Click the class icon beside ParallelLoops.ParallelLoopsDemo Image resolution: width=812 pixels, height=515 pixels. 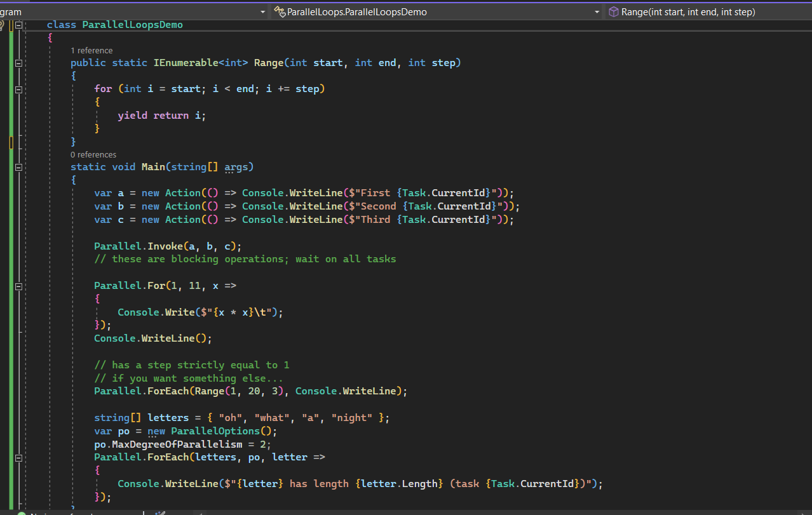click(280, 11)
